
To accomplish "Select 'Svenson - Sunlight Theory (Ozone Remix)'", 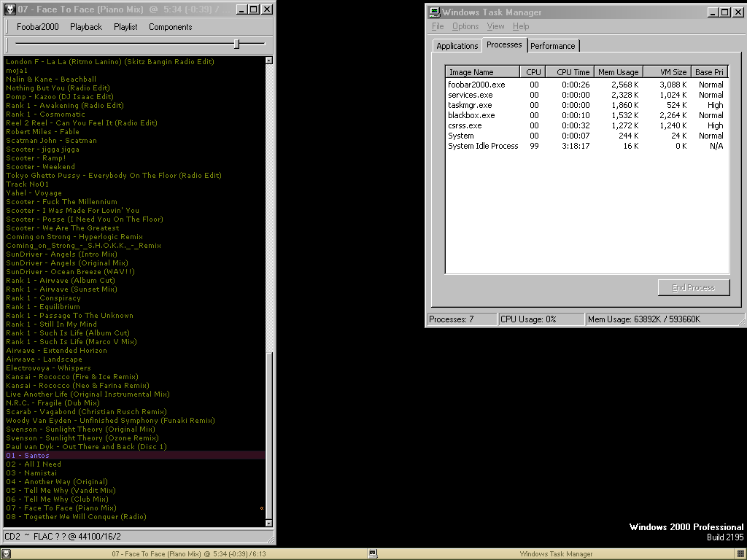I will (135, 438).
